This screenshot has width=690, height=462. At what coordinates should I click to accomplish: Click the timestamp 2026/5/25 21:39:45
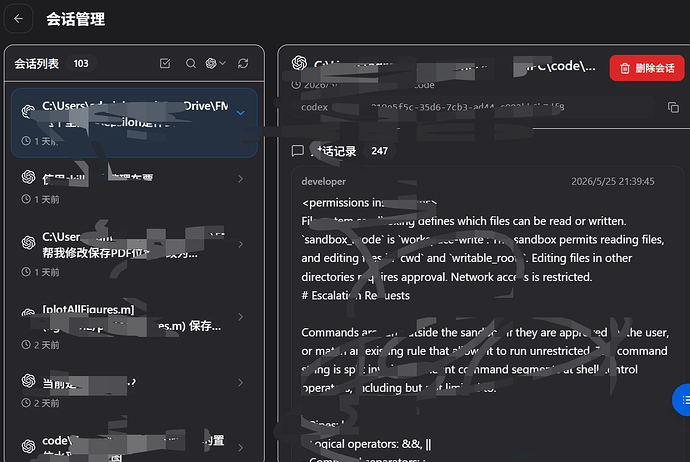613,181
